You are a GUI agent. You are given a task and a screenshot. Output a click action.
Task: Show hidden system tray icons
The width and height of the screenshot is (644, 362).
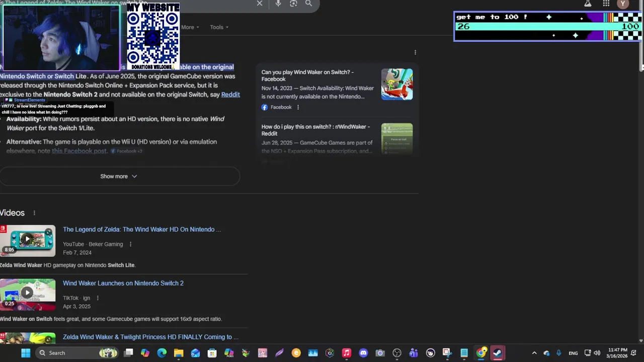point(534,353)
